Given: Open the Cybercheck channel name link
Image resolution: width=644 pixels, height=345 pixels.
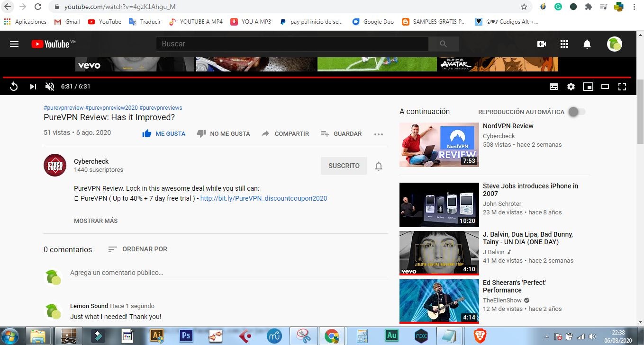Looking at the screenshot, I should [91, 161].
